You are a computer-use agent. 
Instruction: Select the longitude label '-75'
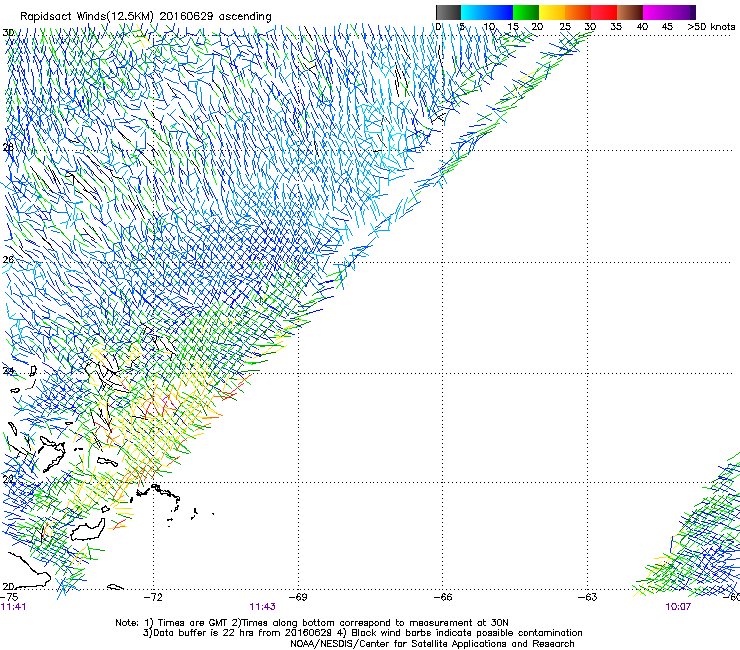coord(9,597)
